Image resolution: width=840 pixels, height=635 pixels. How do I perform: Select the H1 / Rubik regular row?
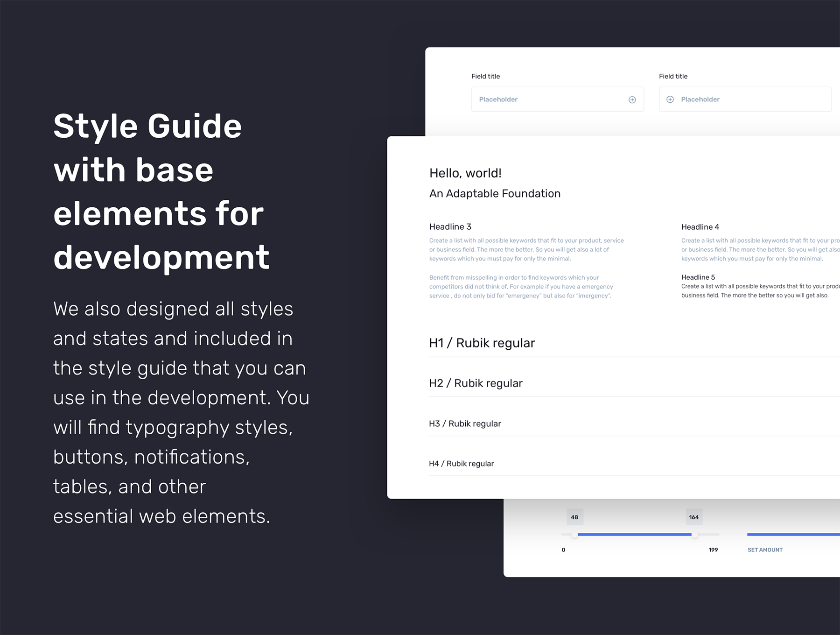tap(482, 343)
